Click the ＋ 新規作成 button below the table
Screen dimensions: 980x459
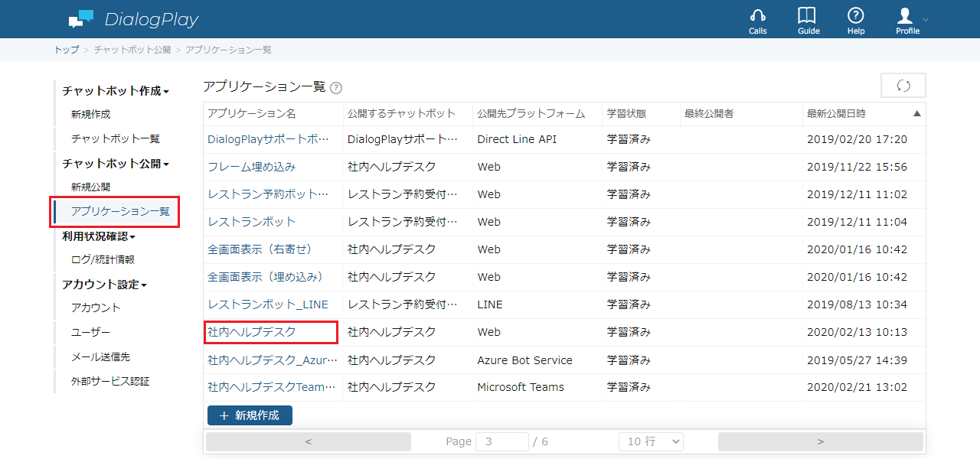coord(250,415)
